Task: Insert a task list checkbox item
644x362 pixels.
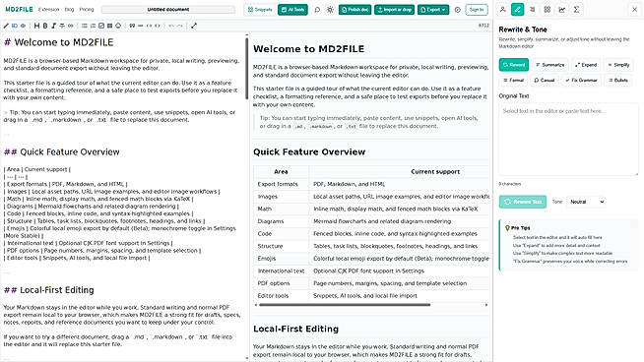Action: click(101, 26)
